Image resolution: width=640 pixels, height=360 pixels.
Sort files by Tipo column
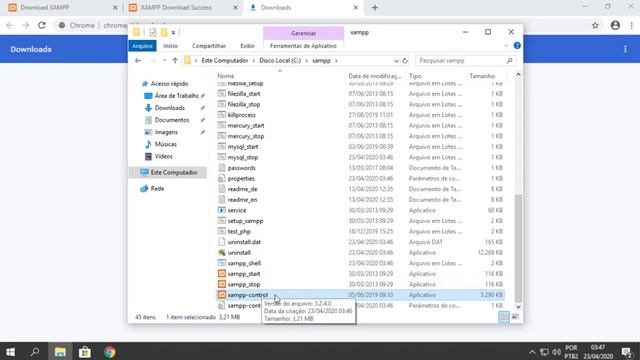click(x=415, y=76)
